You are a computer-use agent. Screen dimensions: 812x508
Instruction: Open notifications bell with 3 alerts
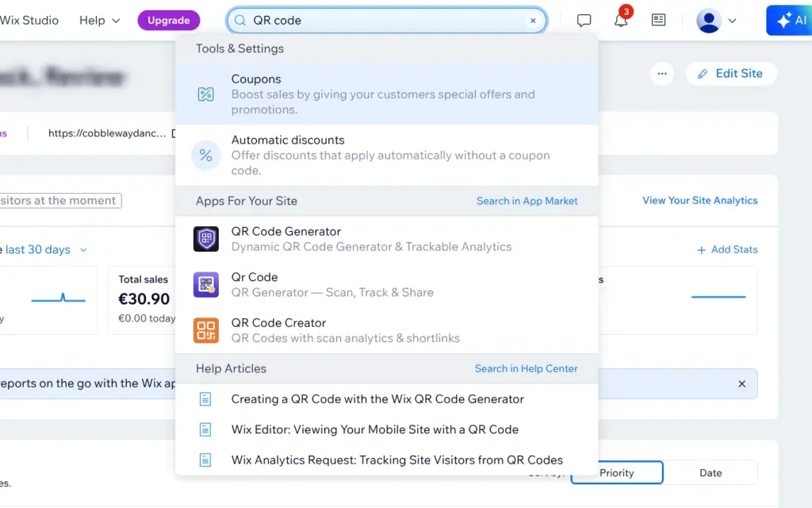pos(621,20)
